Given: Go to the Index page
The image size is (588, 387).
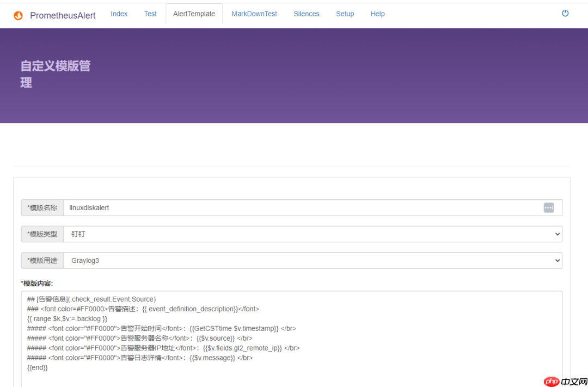Looking at the screenshot, I should click(x=119, y=14).
